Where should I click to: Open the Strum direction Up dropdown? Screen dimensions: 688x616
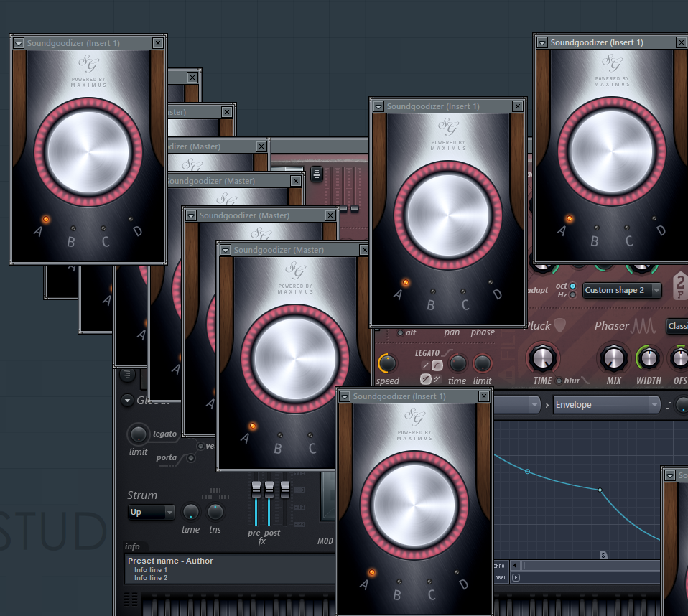click(x=152, y=512)
